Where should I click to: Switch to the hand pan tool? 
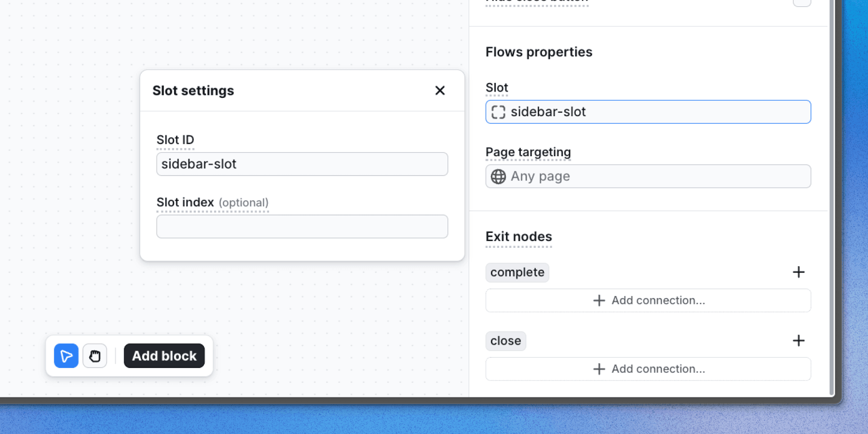[95, 356]
